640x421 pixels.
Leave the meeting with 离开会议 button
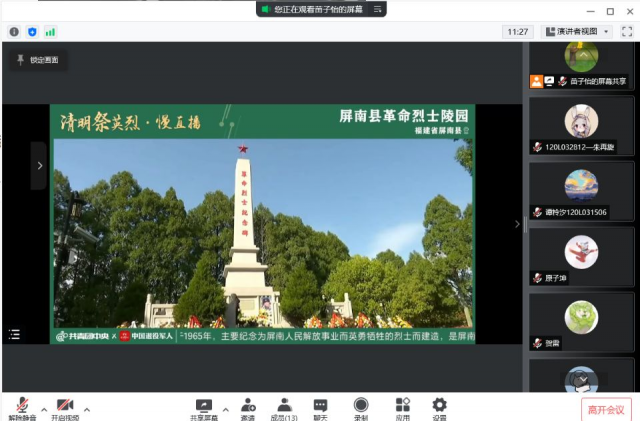coord(606,408)
